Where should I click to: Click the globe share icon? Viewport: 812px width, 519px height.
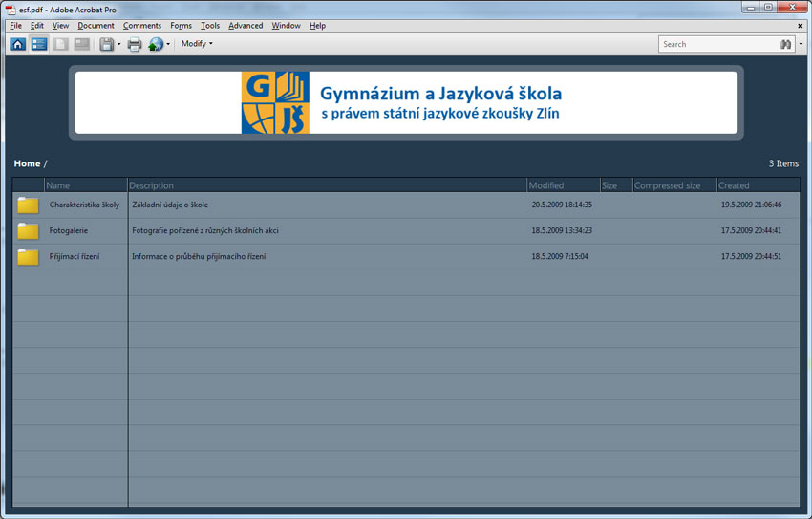click(156, 44)
